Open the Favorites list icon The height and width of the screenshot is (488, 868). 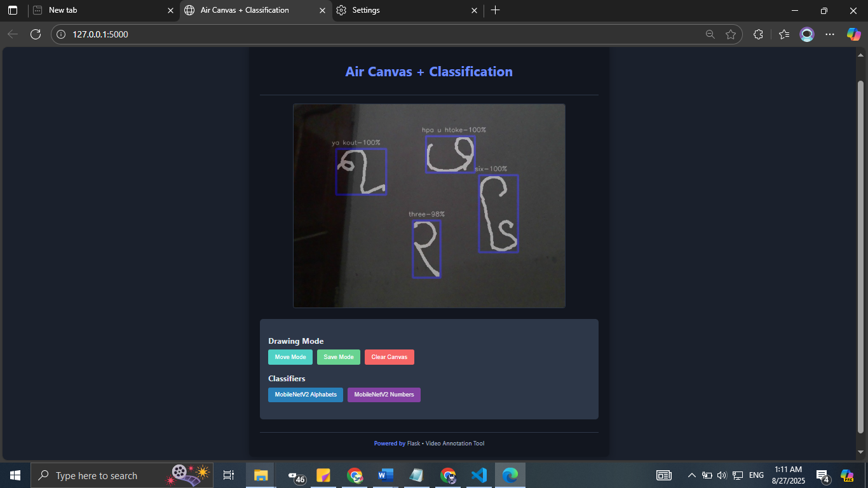(784, 34)
